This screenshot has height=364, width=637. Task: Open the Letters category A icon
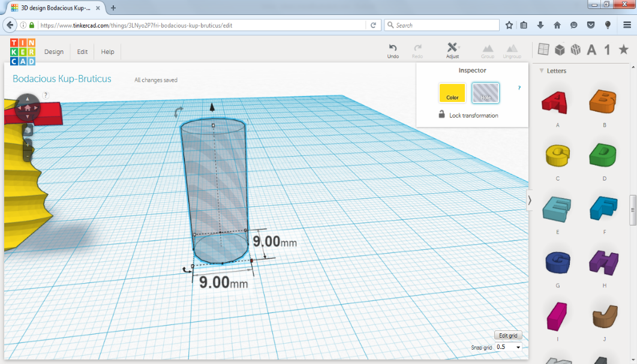(591, 50)
